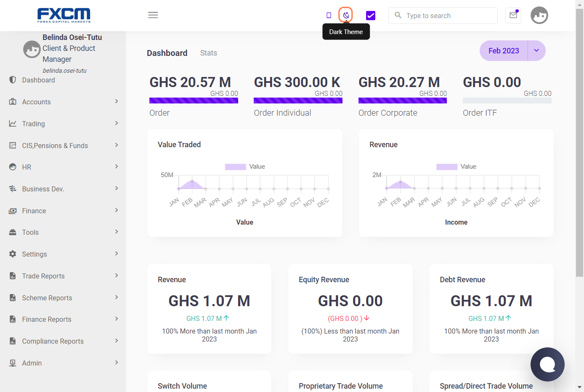
Task: Open the user avatar in top bar
Action: [539, 16]
